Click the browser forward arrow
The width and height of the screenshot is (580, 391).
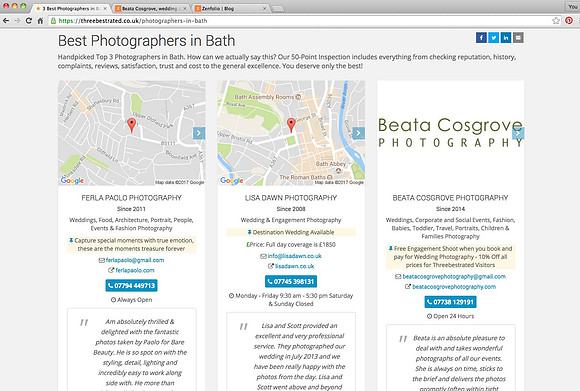(17, 21)
